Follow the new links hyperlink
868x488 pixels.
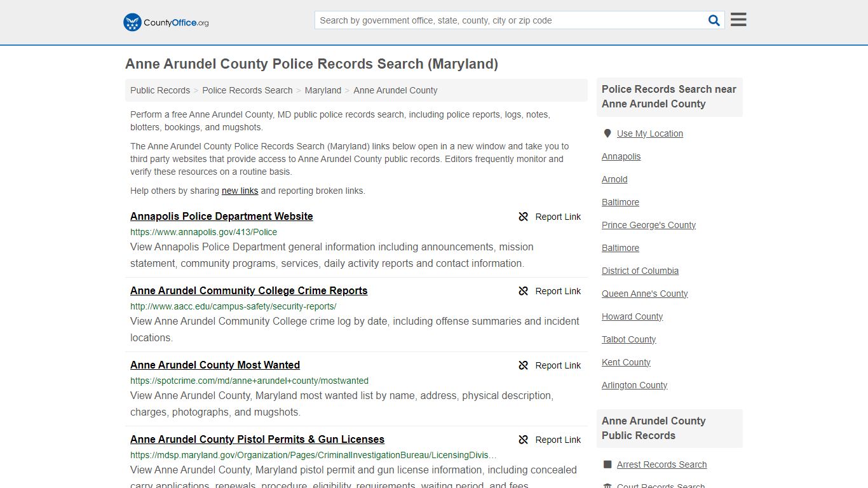(240, 191)
